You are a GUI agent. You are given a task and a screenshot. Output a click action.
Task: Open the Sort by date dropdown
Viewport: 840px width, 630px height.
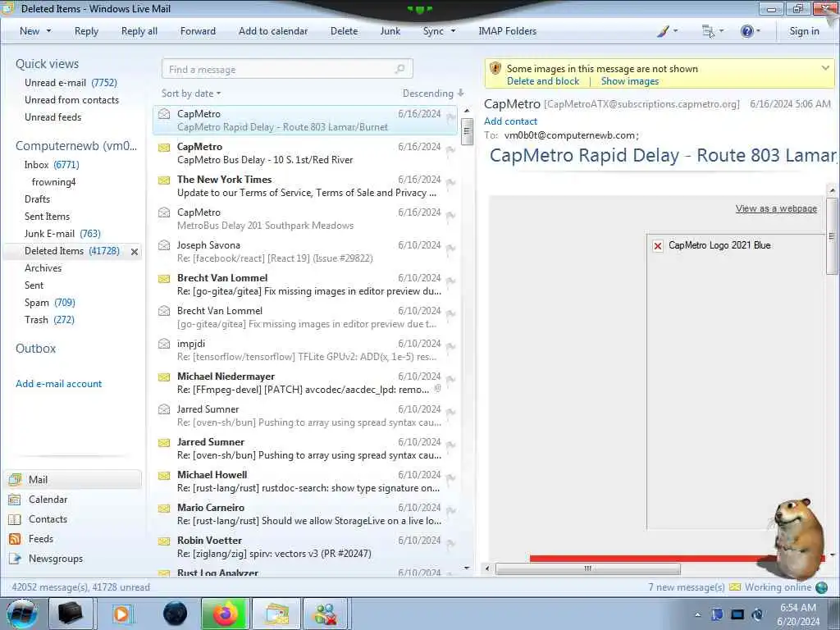coord(191,94)
